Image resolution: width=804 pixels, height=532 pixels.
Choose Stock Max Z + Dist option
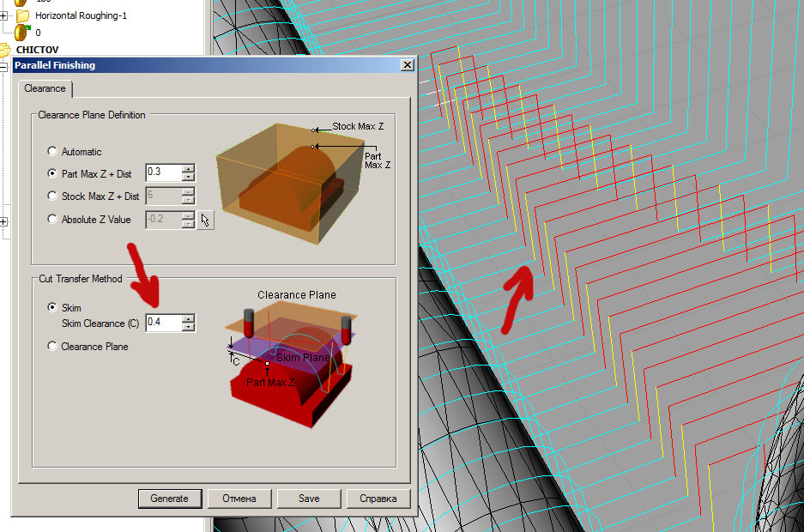[x=53, y=196]
